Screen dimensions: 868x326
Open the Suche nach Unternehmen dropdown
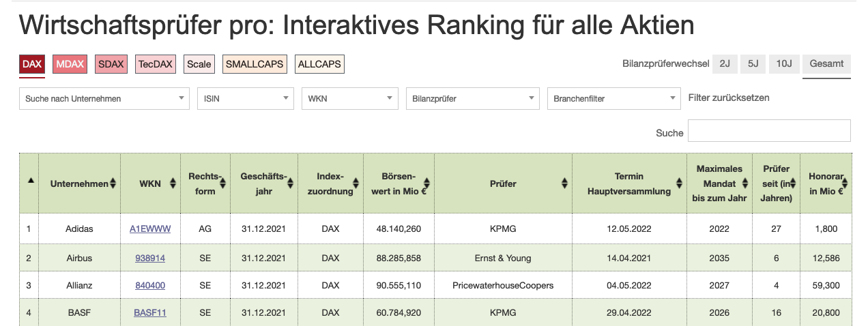click(104, 98)
